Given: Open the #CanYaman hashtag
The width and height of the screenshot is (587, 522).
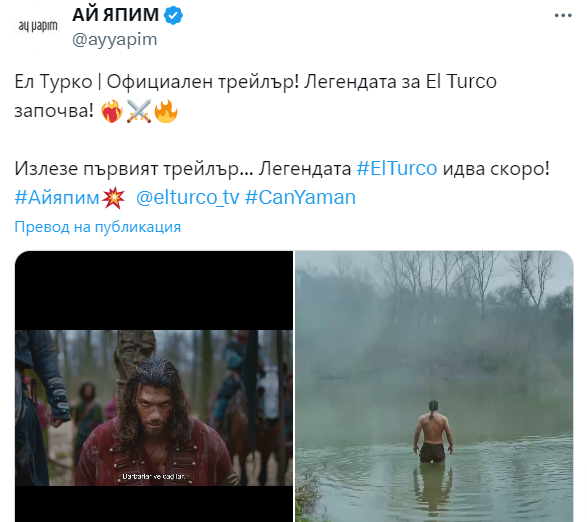Looking at the screenshot, I should click(x=300, y=197).
